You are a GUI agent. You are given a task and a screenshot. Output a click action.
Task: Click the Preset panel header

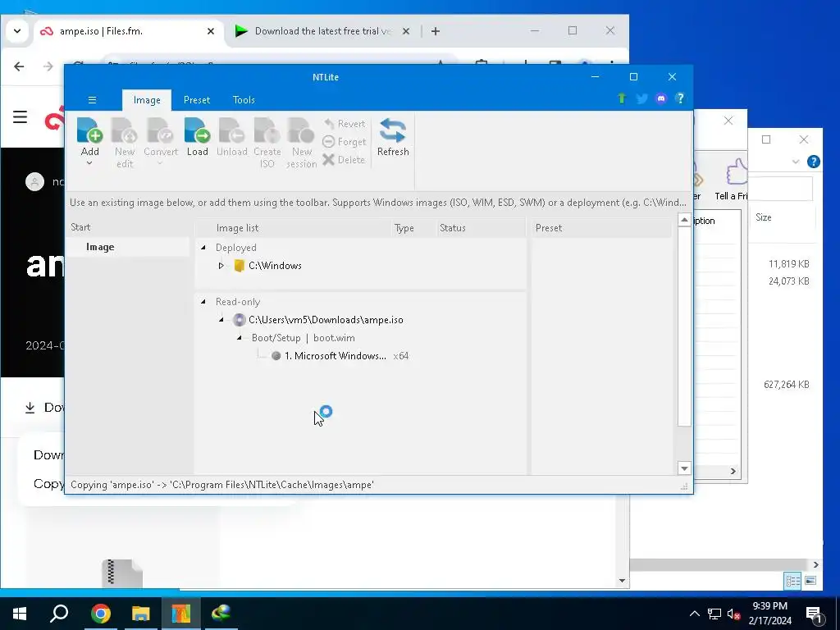click(549, 228)
